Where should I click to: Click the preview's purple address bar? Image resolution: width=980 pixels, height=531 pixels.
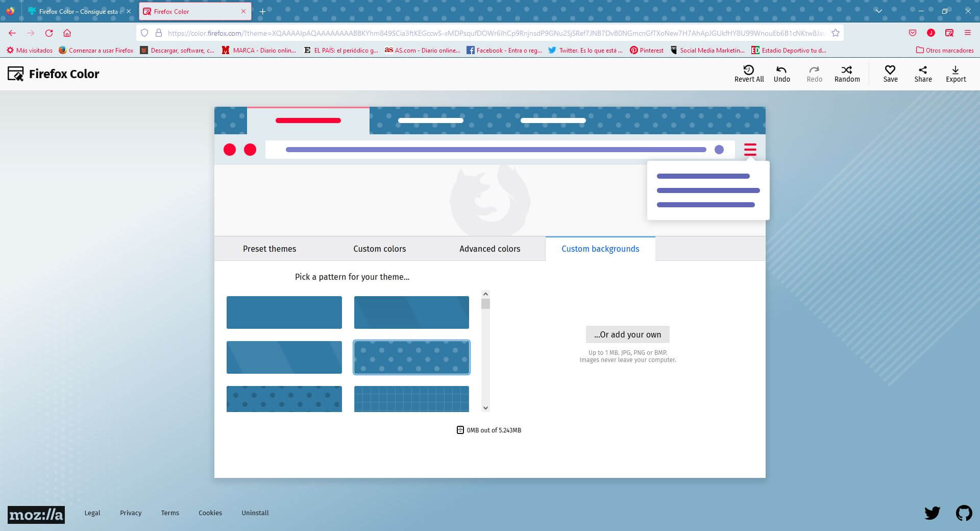[x=500, y=150]
